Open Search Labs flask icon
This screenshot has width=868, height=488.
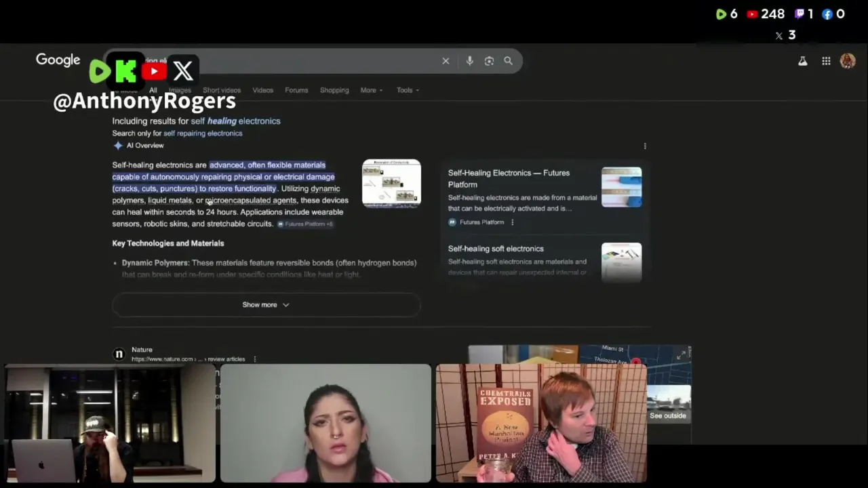802,61
